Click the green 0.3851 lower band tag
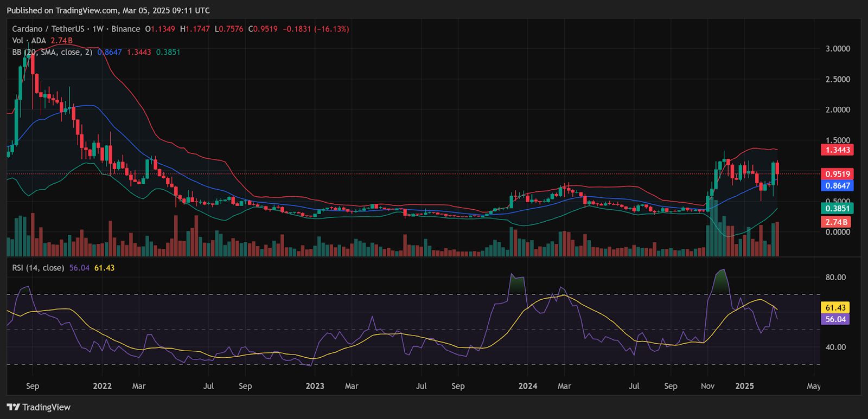Viewport: 868px width, 419px height. 837,208
